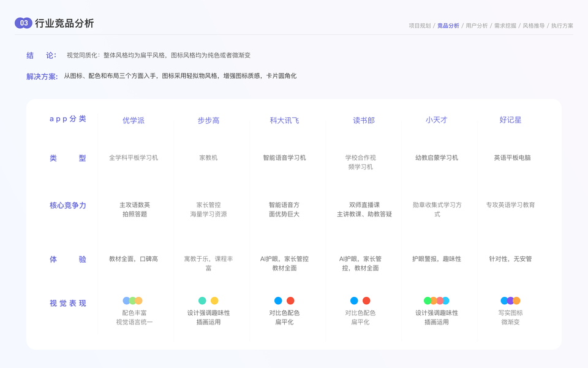Pick the red dot under 读书郎
Viewport: 588px width, 368px height.
366,301
